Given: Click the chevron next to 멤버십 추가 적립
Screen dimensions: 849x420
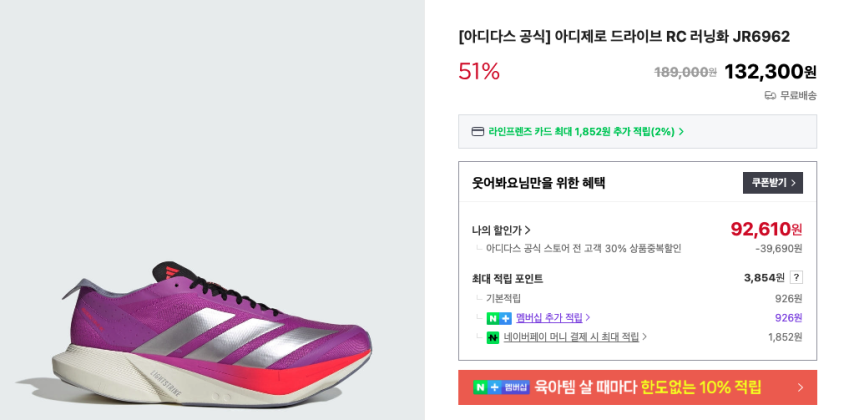Looking at the screenshot, I should pyautogui.click(x=588, y=318).
